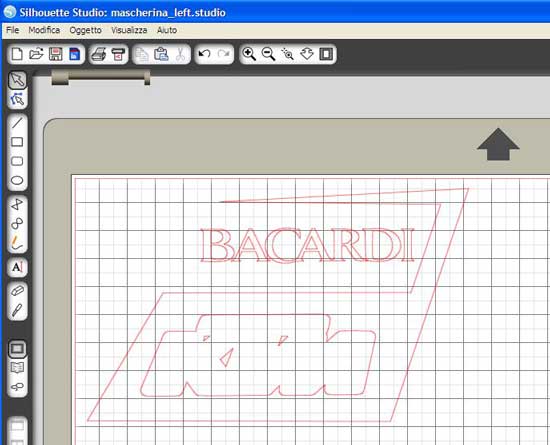
Task: Select the Freehand drawing tool
Action: [x=17, y=243]
